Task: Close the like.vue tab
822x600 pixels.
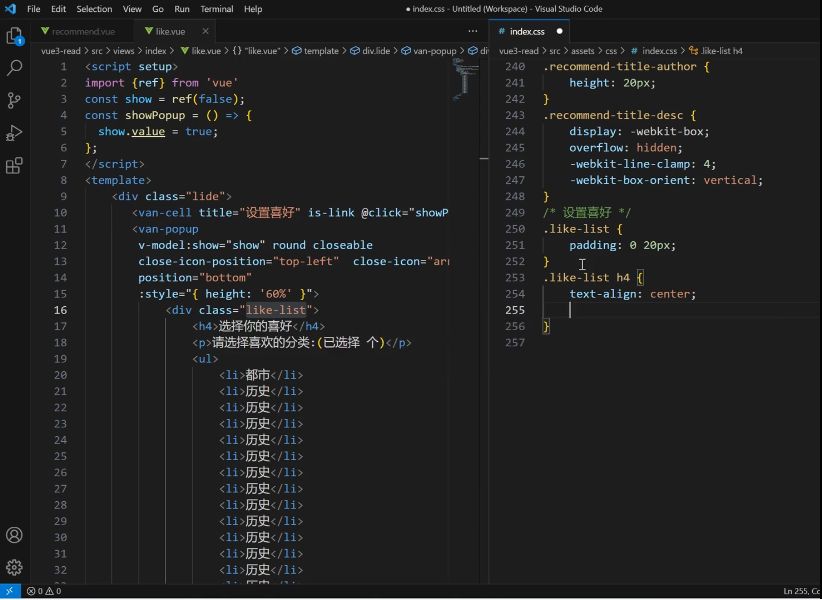Action: point(206,31)
